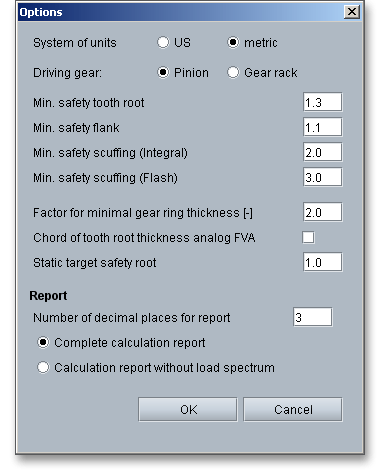Choose Pinion as driving gear
380x470 pixels.
click(x=163, y=72)
